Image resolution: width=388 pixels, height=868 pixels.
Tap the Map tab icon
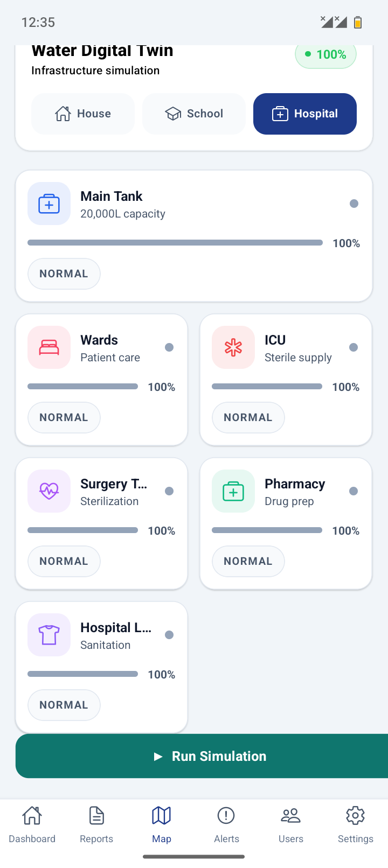162,816
